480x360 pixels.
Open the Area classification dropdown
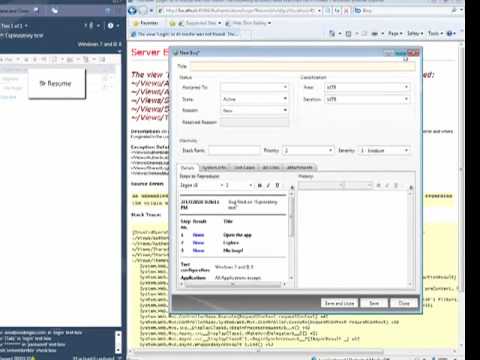pos(367,87)
